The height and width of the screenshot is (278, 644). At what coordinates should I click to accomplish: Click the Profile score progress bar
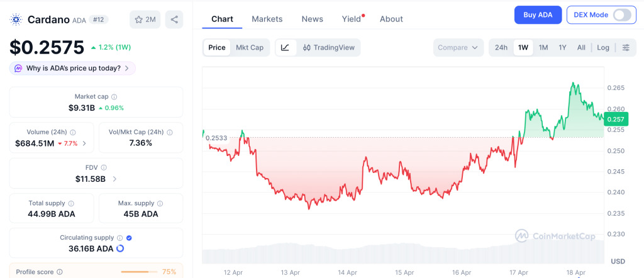[138, 272]
